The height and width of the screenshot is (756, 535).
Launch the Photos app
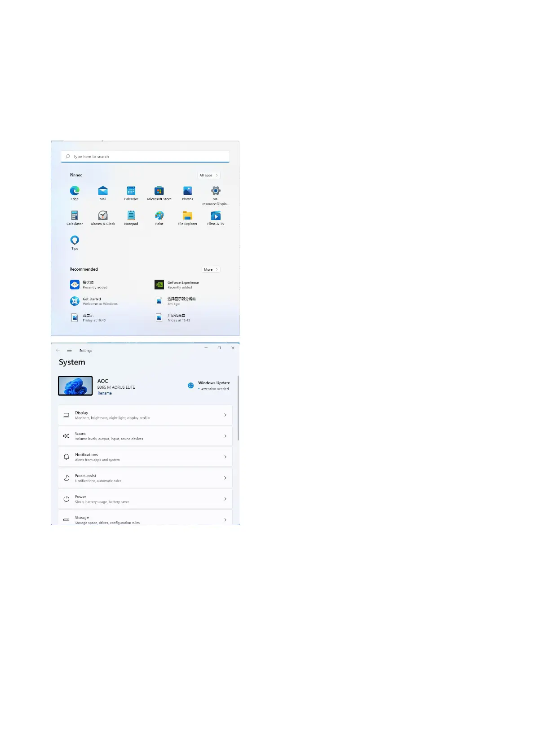[x=187, y=191]
